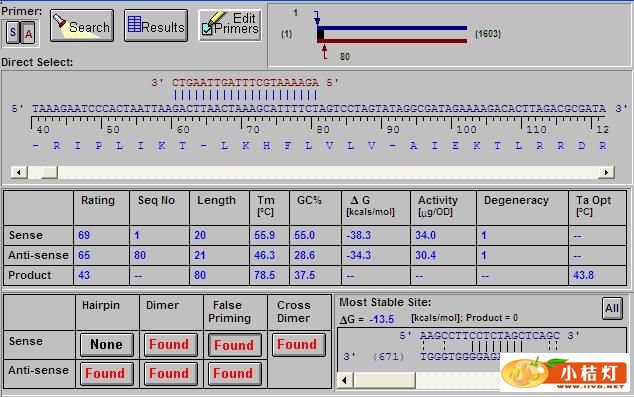Click the red anti-sense arrow marker
This screenshot has height=397, width=634.
[x=325, y=52]
